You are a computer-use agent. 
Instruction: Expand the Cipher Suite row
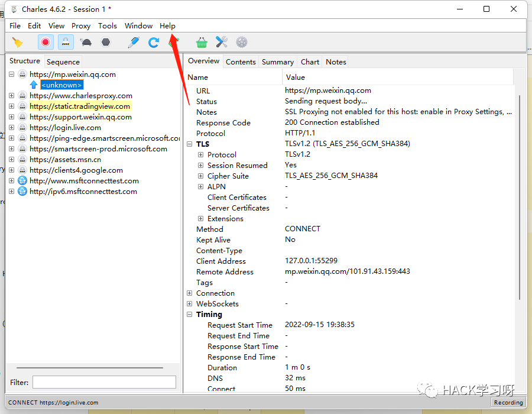(200, 176)
